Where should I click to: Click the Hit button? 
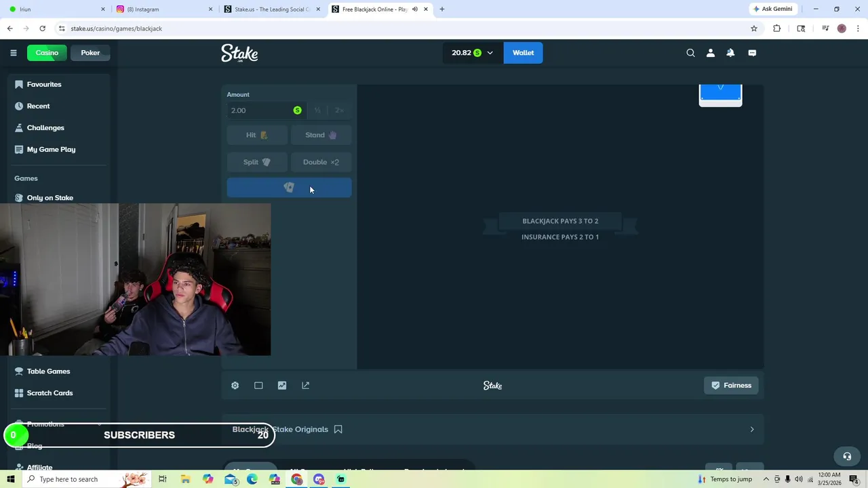256,135
